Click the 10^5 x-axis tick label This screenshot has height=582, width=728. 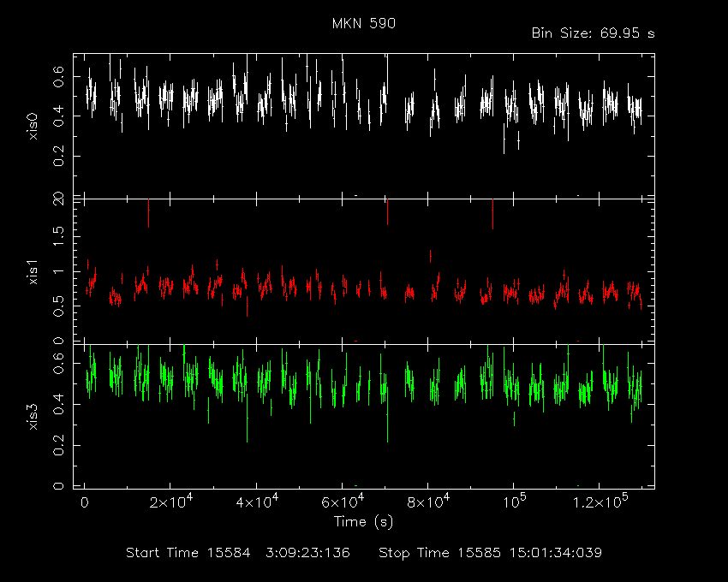515,502
